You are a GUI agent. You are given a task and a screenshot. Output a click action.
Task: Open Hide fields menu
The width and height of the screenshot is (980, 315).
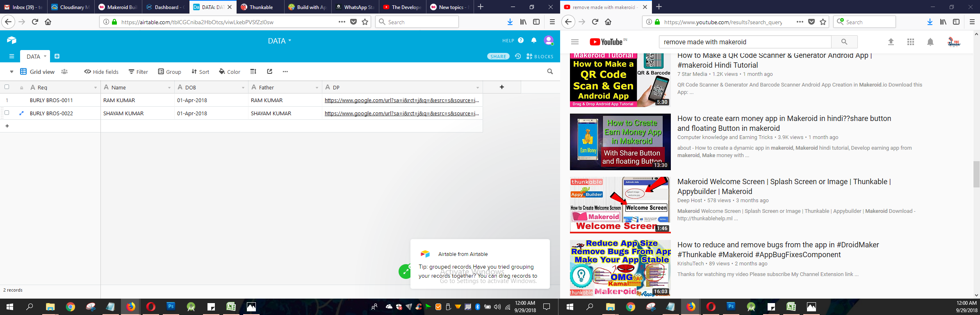(101, 71)
